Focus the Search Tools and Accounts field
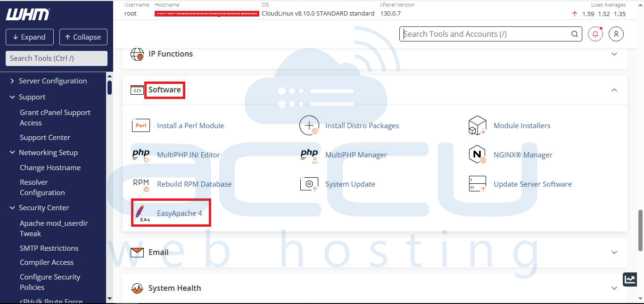Image resolution: width=644 pixels, height=304 pixels. pyautogui.click(x=485, y=34)
